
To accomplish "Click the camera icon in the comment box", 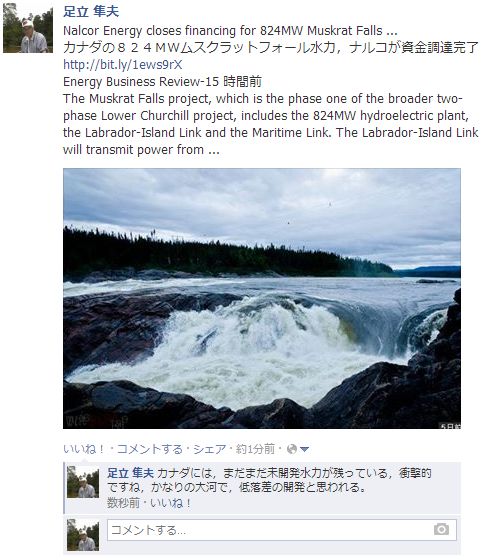I will coord(441,529).
